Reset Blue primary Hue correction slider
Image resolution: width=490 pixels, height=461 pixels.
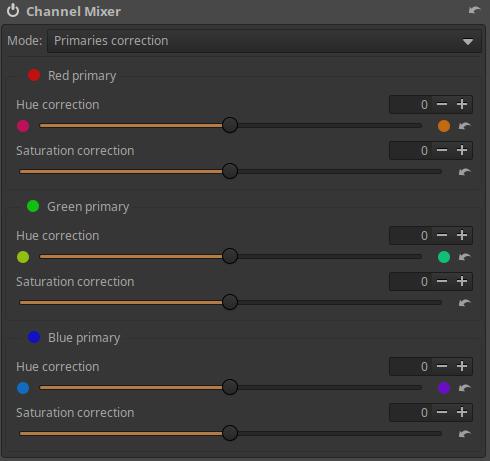464,388
